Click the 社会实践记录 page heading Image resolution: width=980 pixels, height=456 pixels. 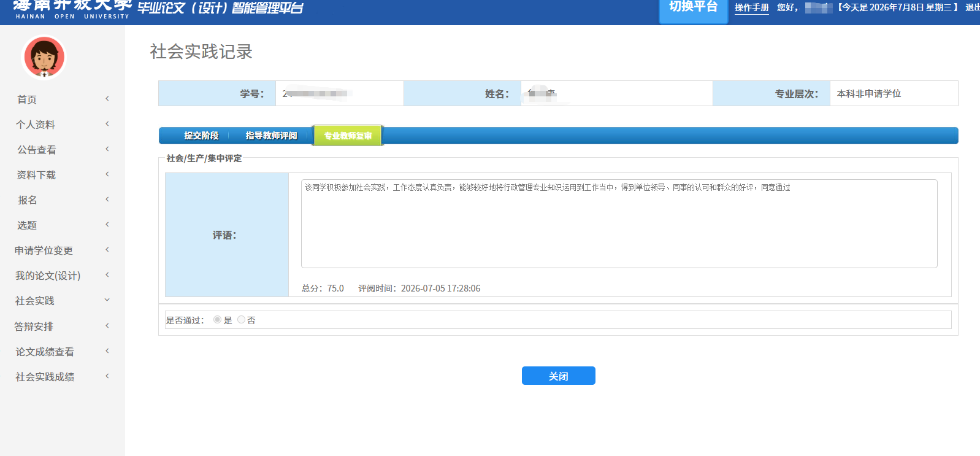coord(201,52)
